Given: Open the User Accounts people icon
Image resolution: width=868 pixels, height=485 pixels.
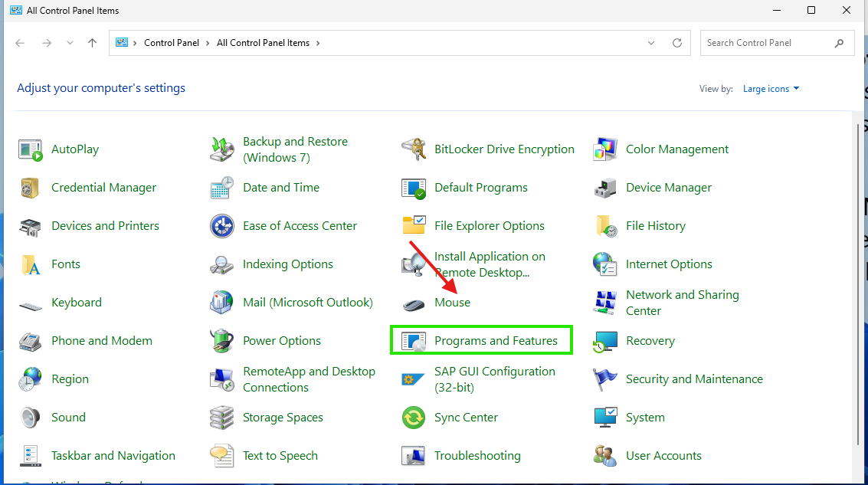Looking at the screenshot, I should 605,456.
